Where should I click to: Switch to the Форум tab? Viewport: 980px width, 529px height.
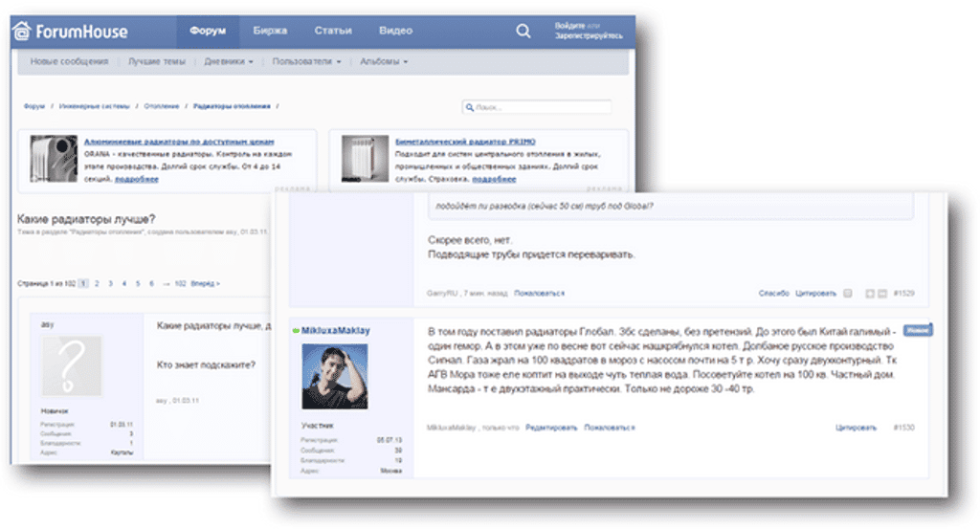coord(208,31)
